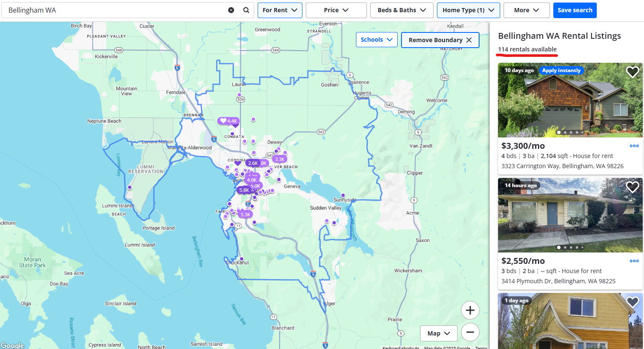
Task: Open the $2,550/mo house photo
Action: (570, 215)
